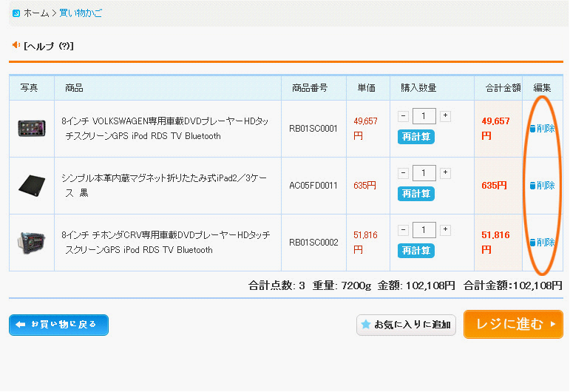Screen dimensions: 570x392
Task: Delete the Honda CRV DVD player item
Action: pyautogui.click(x=542, y=242)
